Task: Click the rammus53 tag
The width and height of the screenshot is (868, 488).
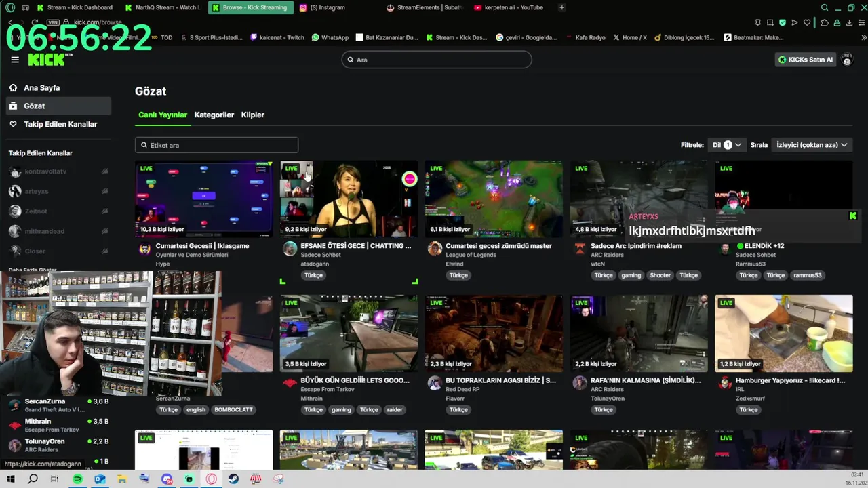Action: [808, 275]
